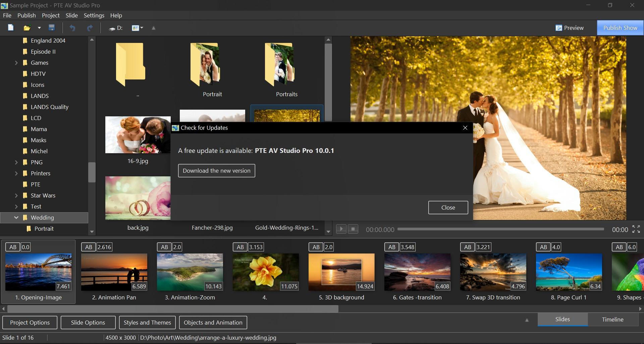This screenshot has height=344, width=644.
Task: Open the Help menu
Action: (116, 15)
